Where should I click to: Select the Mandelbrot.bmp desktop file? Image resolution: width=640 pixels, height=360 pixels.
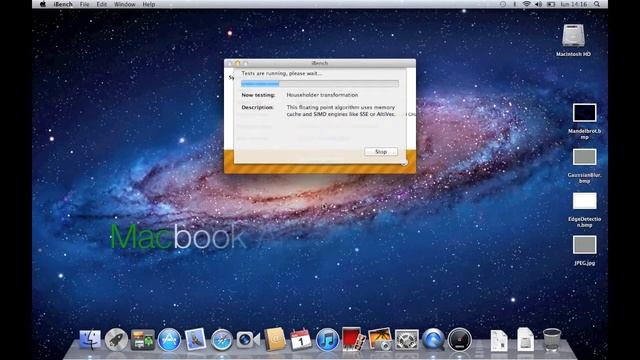(584, 121)
